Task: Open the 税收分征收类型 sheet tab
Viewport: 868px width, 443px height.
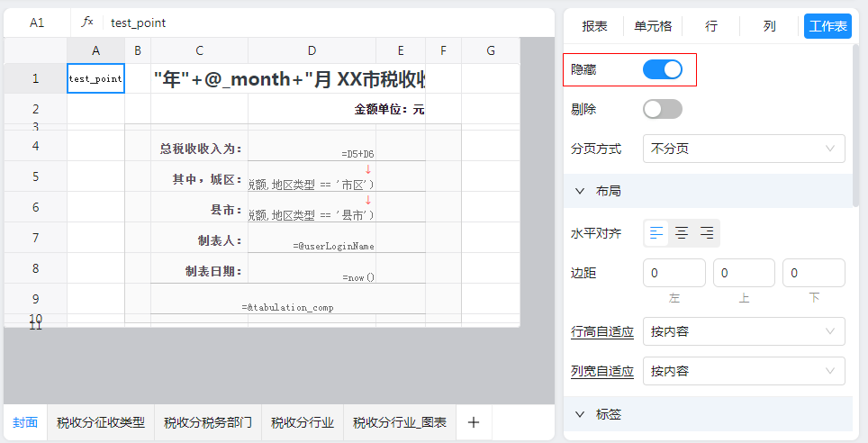Action: (100, 421)
